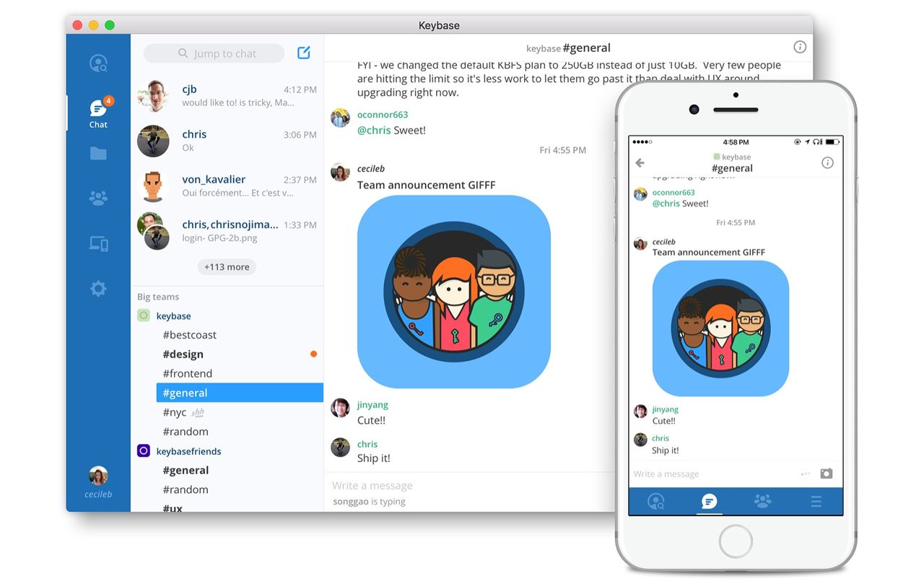The height and width of the screenshot is (584, 924).
Task: Tap cecileb avatar on the phone chat
Action: click(x=640, y=244)
